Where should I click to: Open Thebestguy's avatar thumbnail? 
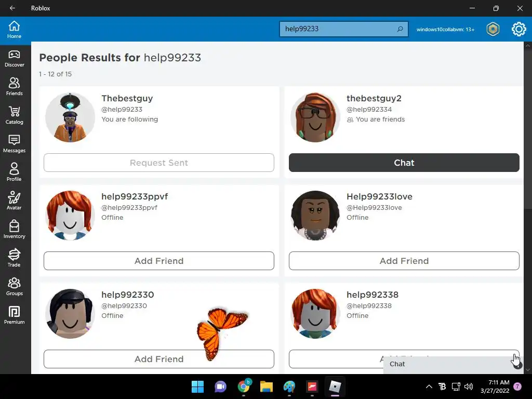point(70,117)
